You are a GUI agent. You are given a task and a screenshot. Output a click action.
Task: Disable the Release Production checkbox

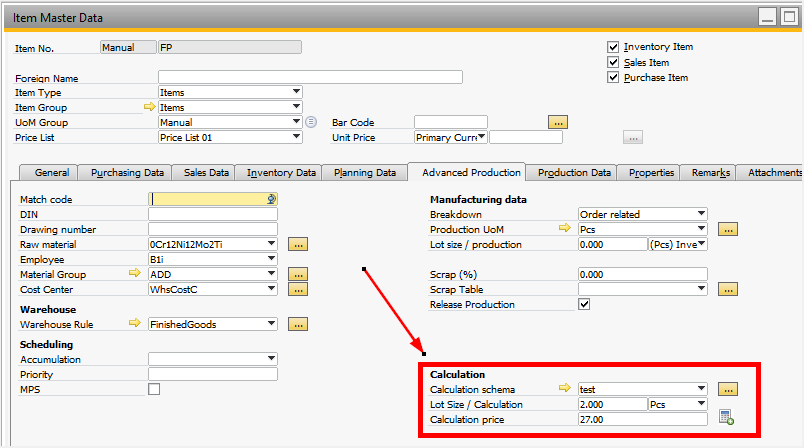tap(585, 304)
